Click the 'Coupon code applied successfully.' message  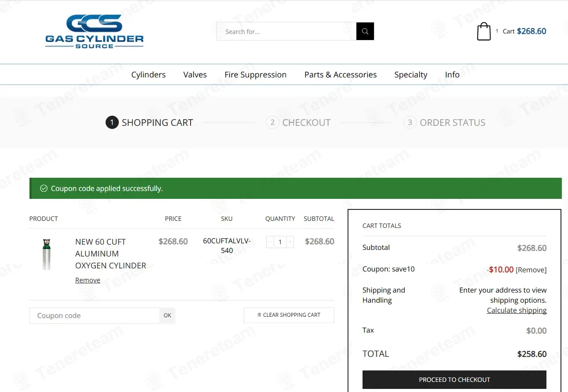(x=107, y=188)
